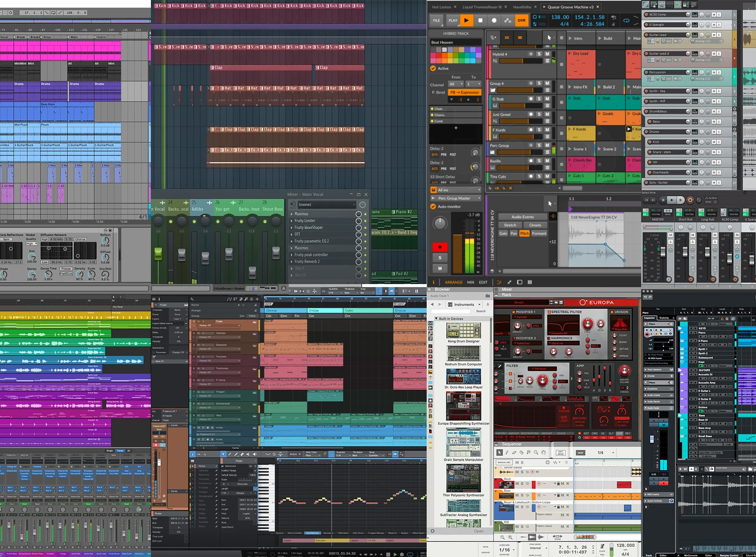
Task: Open the 1/4 snap value dropdown
Action: point(605,453)
